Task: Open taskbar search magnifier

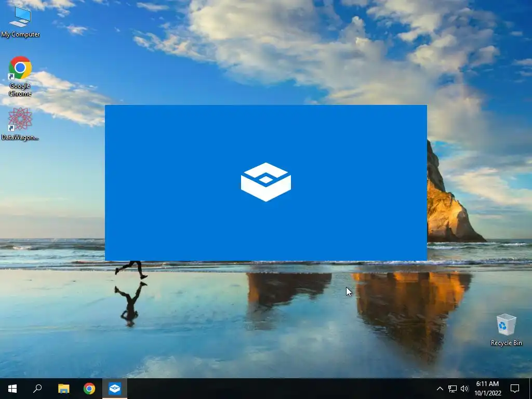Action: coord(37,389)
